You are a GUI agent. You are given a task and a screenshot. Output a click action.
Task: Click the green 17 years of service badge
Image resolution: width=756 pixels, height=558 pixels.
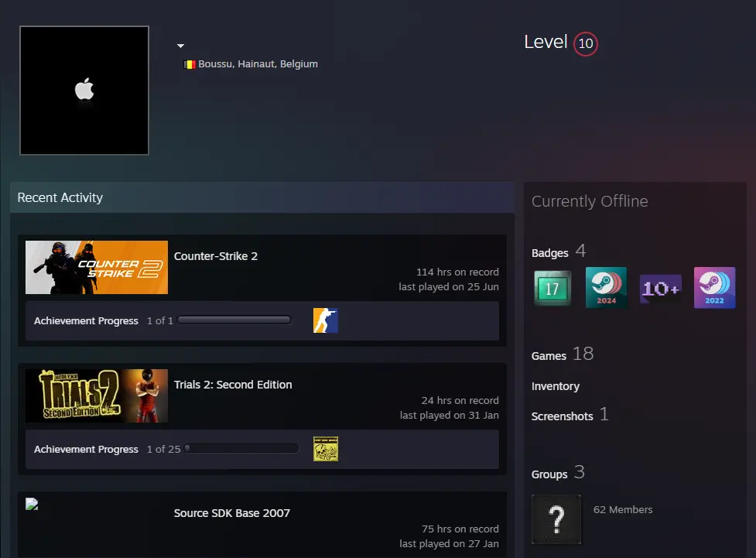[552, 288]
